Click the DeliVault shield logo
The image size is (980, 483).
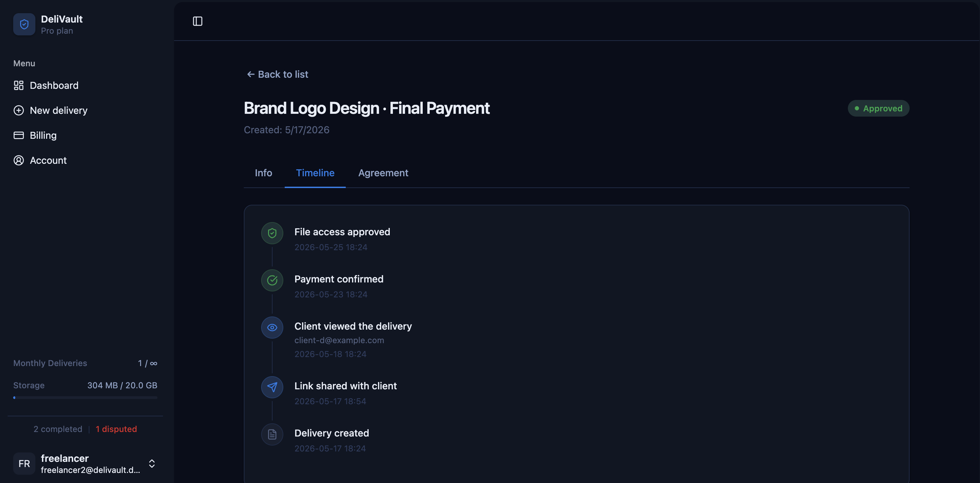24,24
